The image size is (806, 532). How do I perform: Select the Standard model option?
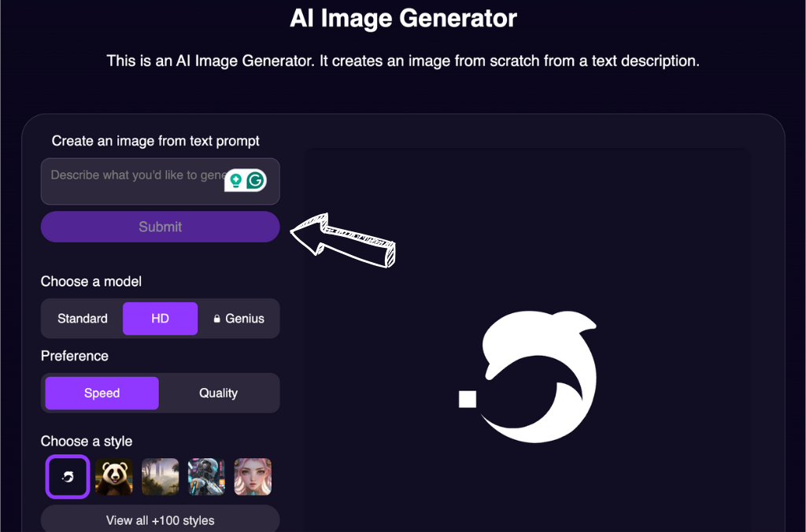(82, 318)
